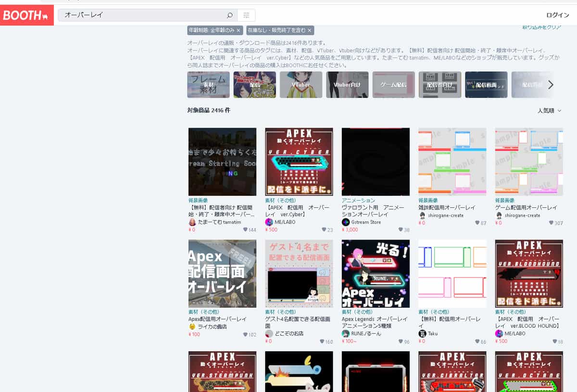The width and height of the screenshot is (577, 392).
Task: Open APEX ver.Bloodhound product thumbnail
Action: [x=529, y=274]
